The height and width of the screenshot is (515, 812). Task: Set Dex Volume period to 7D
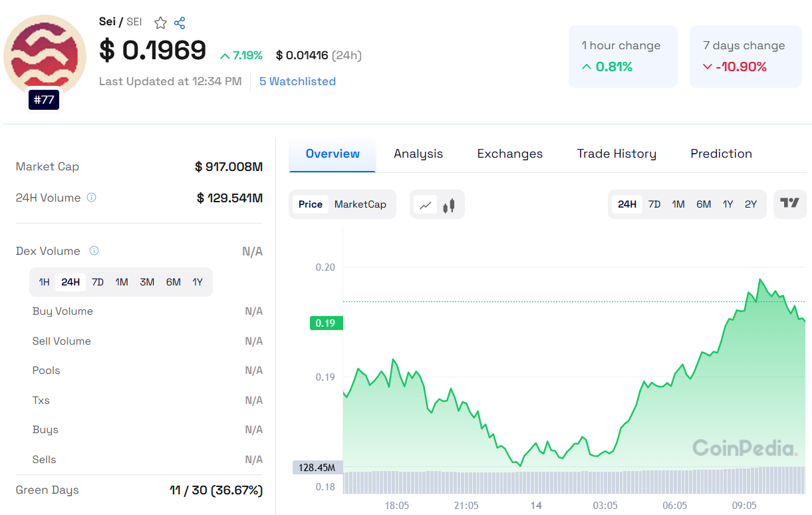tap(98, 282)
